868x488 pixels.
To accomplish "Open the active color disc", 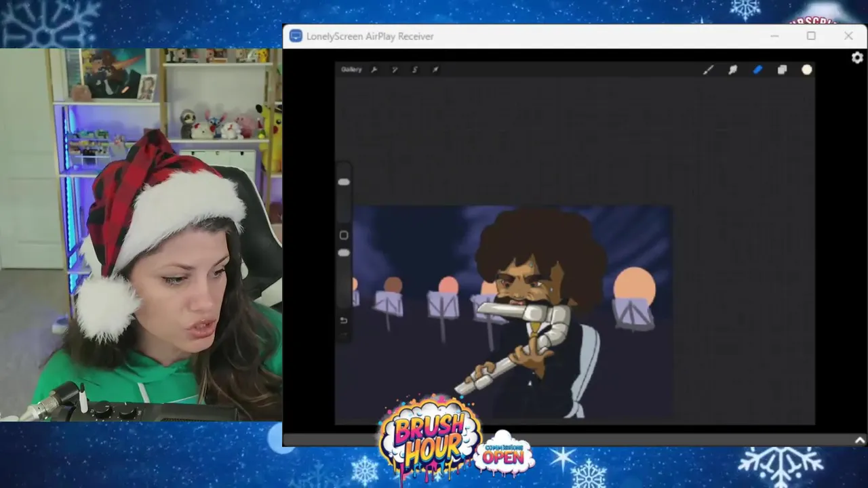I will pos(807,70).
